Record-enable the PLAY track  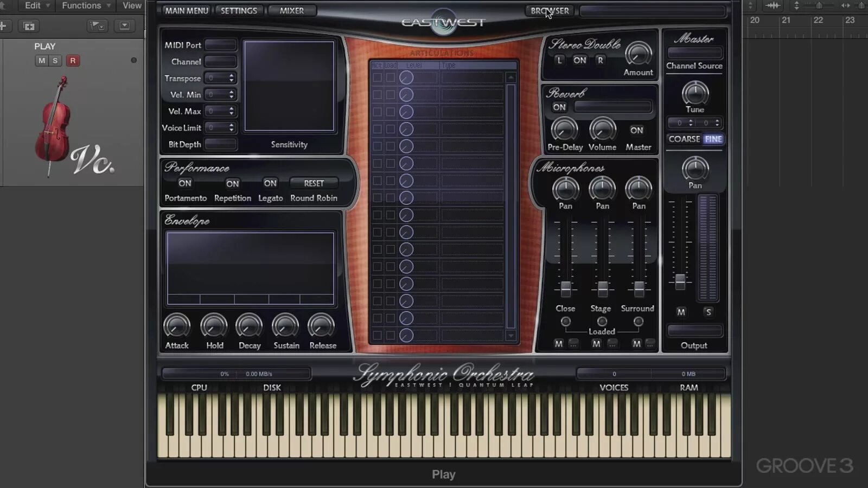[73, 61]
